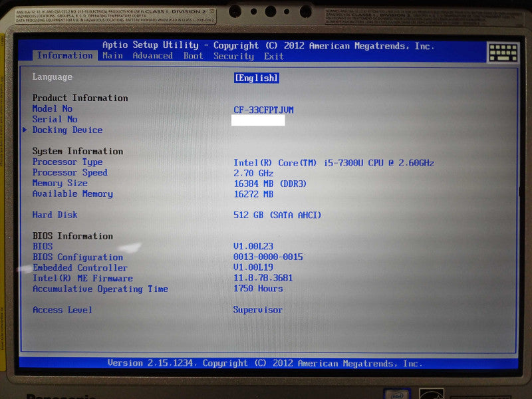Expand the Docking Device submenu arrow
The width and height of the screenshot is (532, 399).
(x=25, y=130)
